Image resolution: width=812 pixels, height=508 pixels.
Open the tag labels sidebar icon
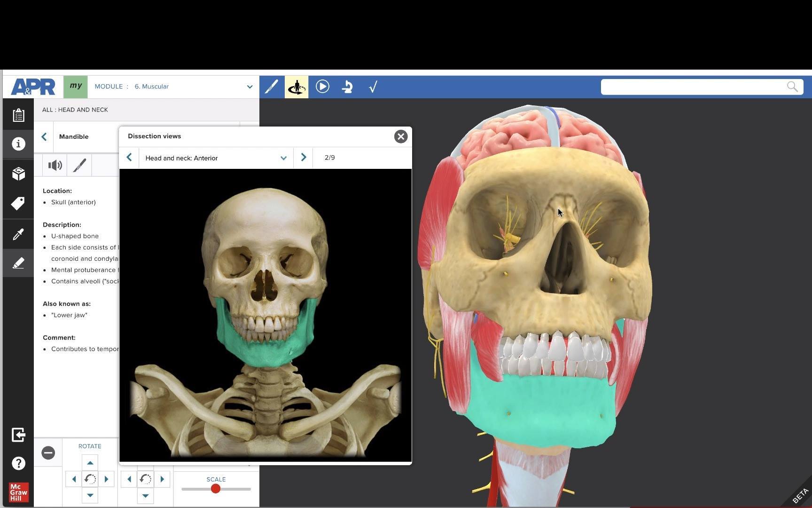(x=18, y=204)
